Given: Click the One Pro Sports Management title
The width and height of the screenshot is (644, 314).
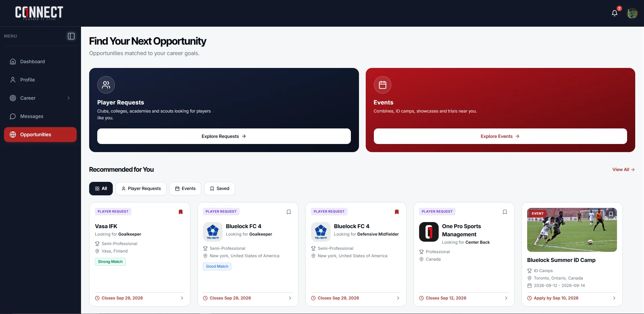Looking at the screenshot, I should coord(462,230).
